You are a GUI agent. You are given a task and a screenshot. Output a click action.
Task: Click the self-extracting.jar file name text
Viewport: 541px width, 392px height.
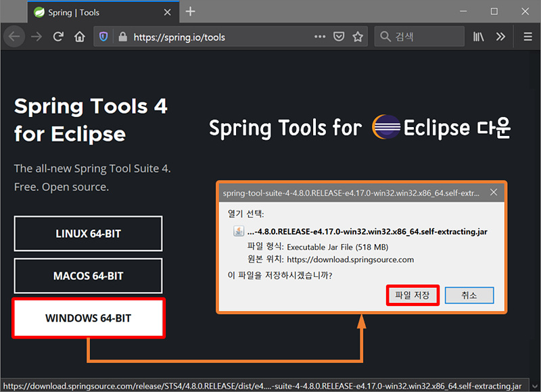tap(367, 232)
